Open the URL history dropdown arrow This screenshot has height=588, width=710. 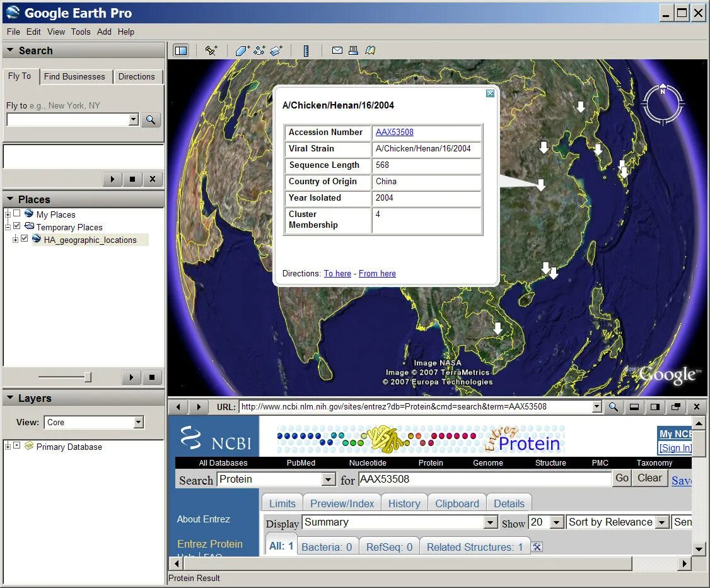pos(597,407)
